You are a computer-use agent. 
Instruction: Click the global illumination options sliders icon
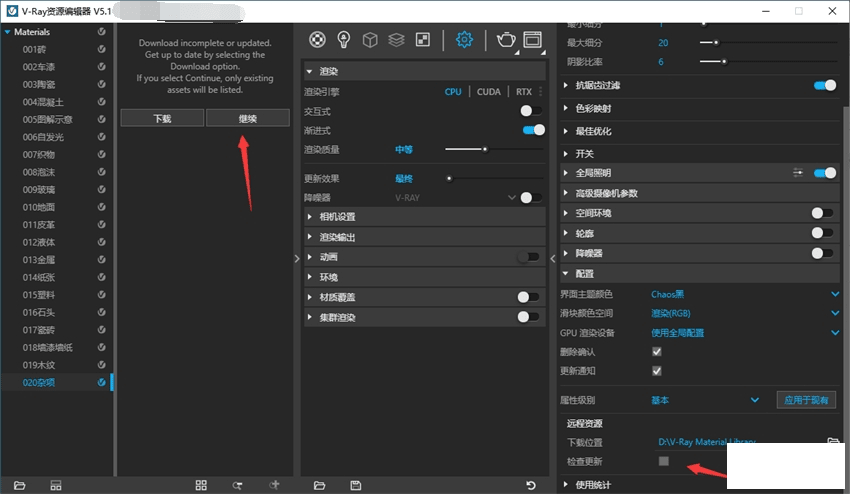(x=798, y=173)
